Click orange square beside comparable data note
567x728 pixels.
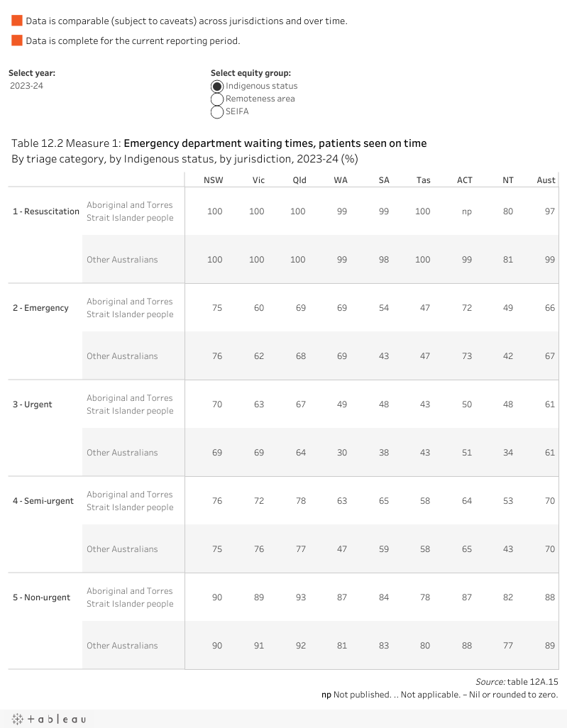click(17, 21)
